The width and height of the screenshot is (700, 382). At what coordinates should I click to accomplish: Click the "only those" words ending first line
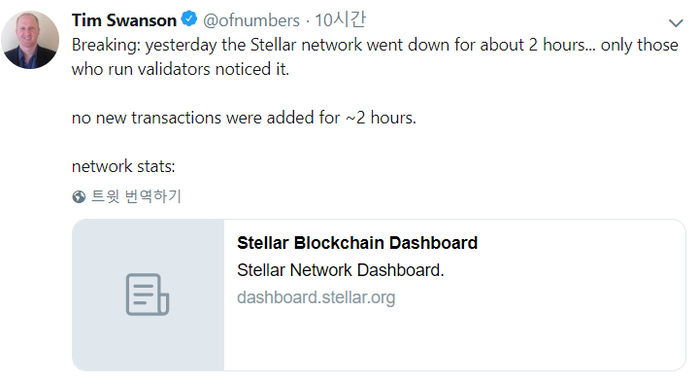pyautogui.click(x=639, y=45)
